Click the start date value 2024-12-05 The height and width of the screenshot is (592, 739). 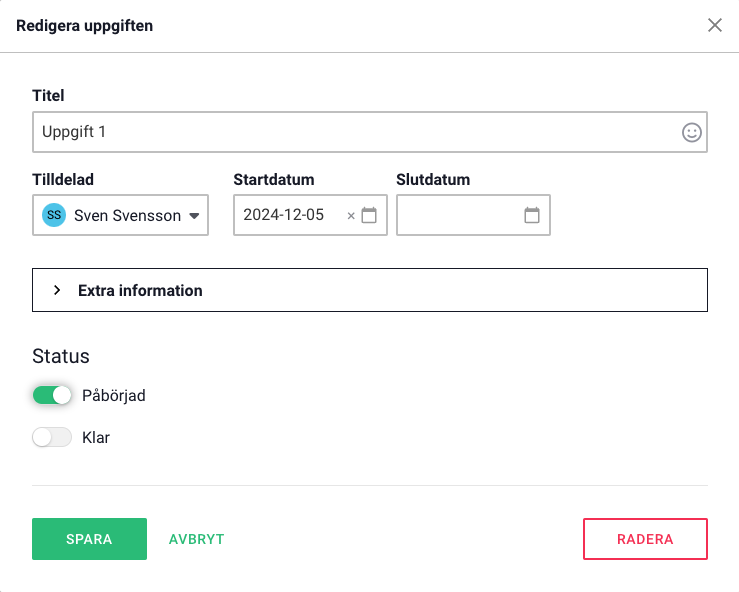(290, 215)
